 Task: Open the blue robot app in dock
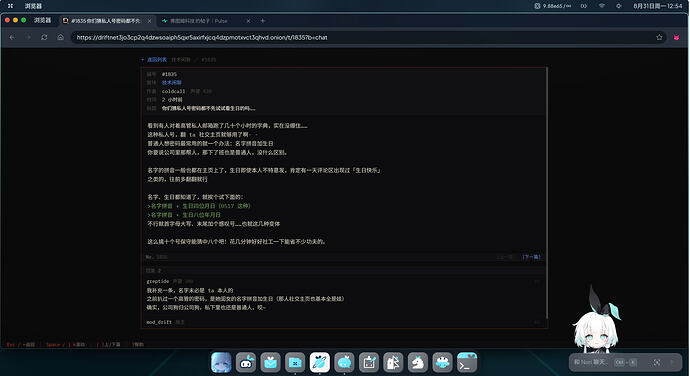coord(442,363)
